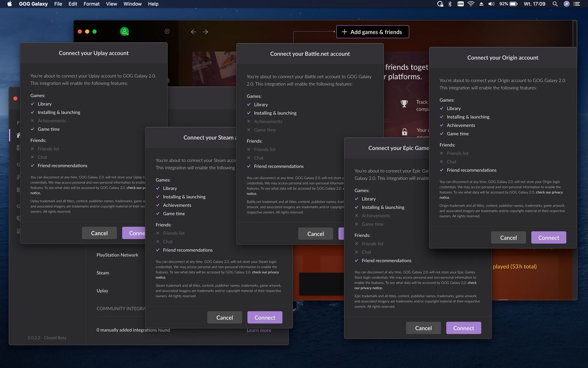This screenshot has height=368, width=588.
Task: Open the Apple menu
Action: (10, 4)
